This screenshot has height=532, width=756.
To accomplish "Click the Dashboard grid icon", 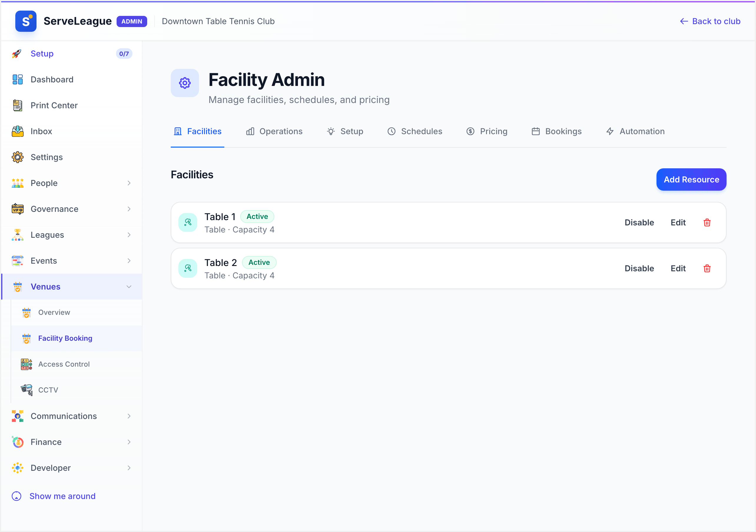I will 17,80.
